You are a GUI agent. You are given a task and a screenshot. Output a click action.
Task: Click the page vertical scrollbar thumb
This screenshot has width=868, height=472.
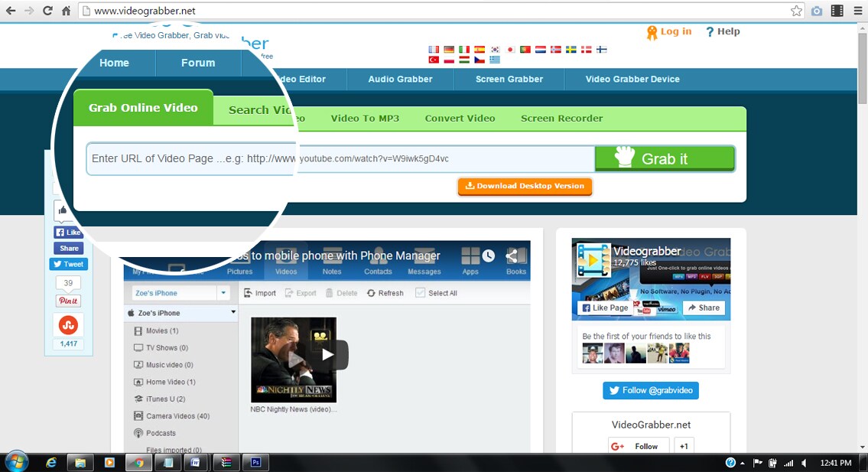tap(863, 67)
